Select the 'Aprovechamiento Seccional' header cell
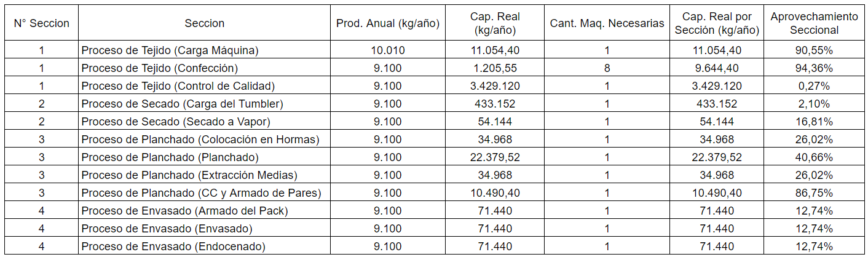 point(814,23)
